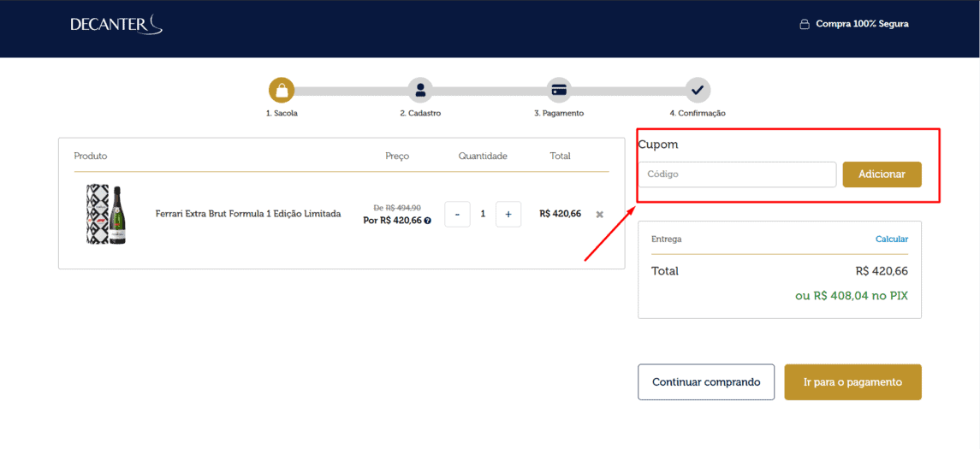Decrease quantity with the minus button
Image resolution: width=980 pixels, height=449 pixels.
coord(458,214)
